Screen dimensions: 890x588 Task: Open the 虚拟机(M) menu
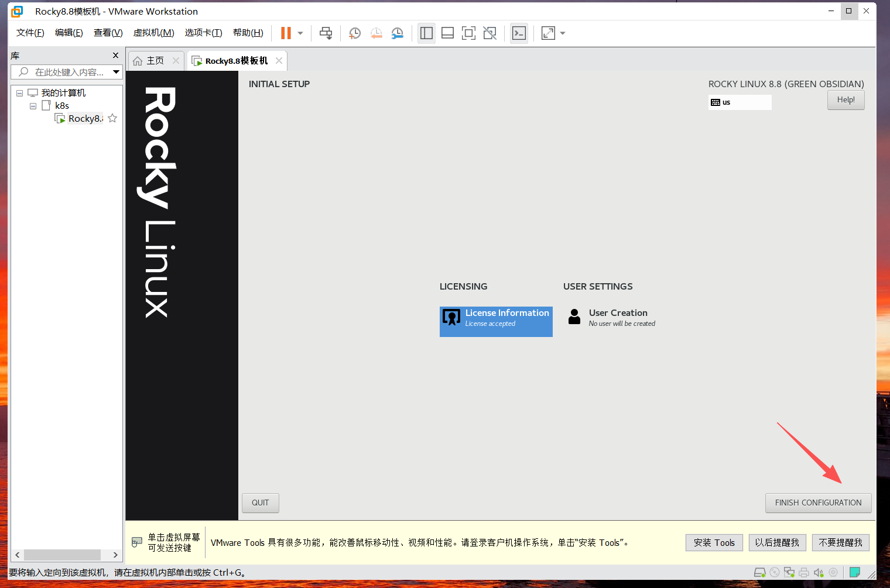(x=154, y=33)
